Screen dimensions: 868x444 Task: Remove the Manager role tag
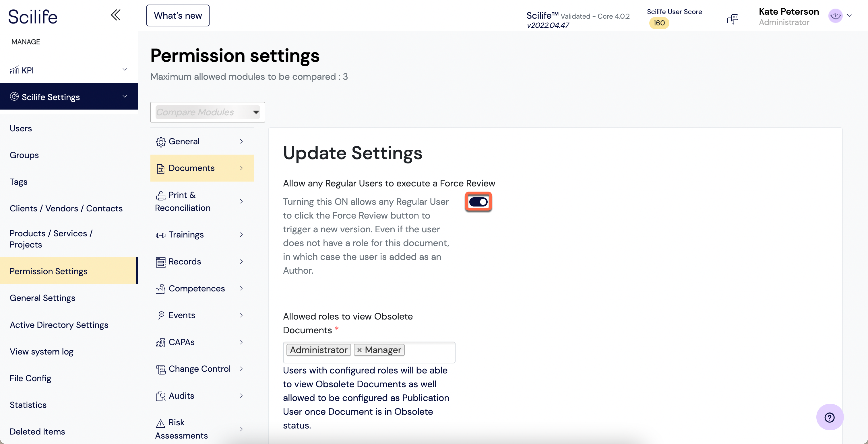pos(359,350)
